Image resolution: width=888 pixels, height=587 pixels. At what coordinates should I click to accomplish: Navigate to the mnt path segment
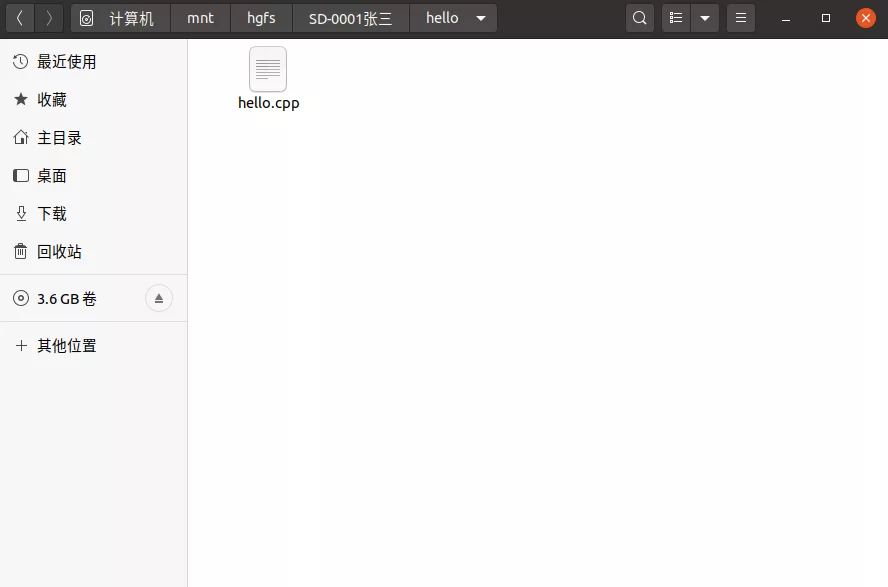click(x=200, y=18)
